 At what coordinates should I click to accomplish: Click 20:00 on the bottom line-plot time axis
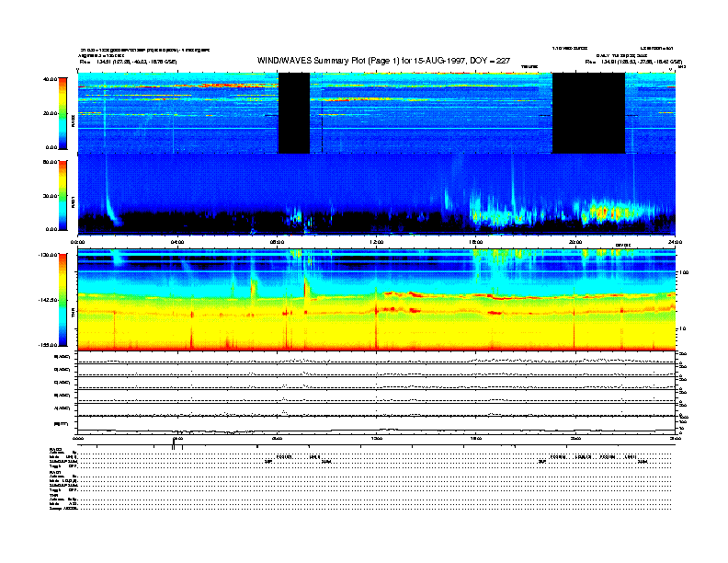[x=575, y=439]
